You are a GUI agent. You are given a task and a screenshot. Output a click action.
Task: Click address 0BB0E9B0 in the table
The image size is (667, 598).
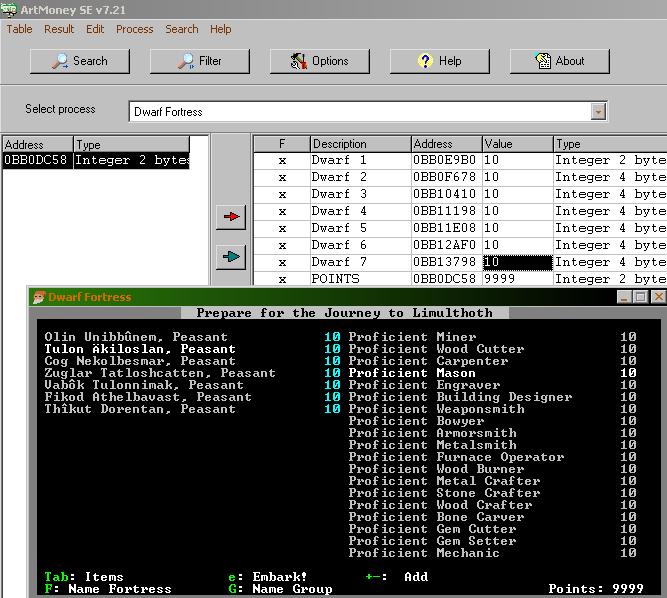click(447, 161)
